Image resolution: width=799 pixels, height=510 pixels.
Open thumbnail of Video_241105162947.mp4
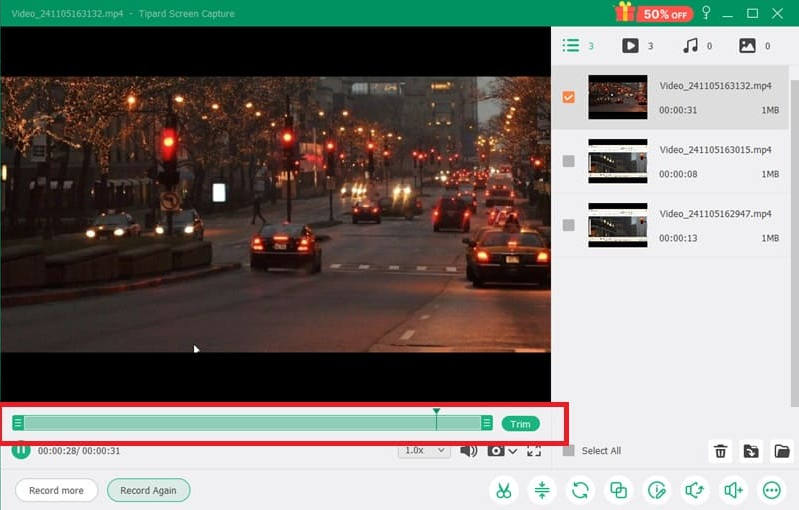618,225
